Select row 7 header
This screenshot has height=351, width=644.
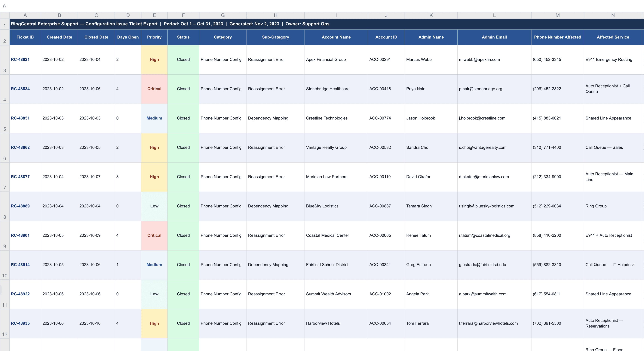click(x=5, y=177)
